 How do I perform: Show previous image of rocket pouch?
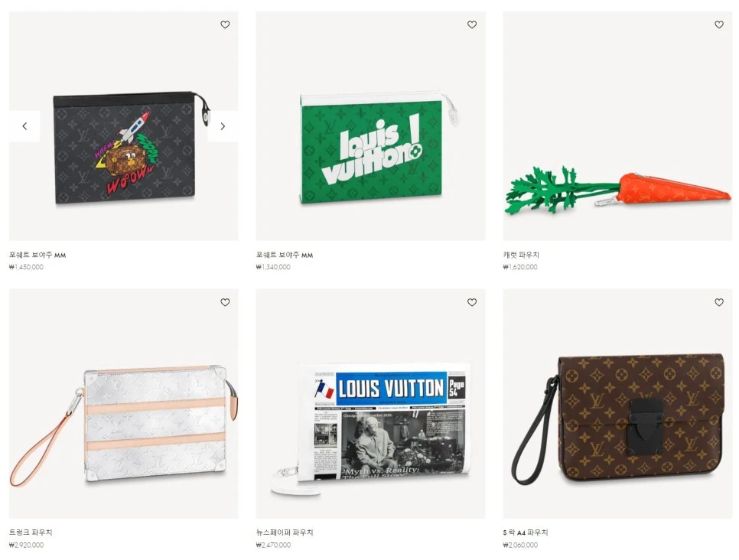(24, 126)
